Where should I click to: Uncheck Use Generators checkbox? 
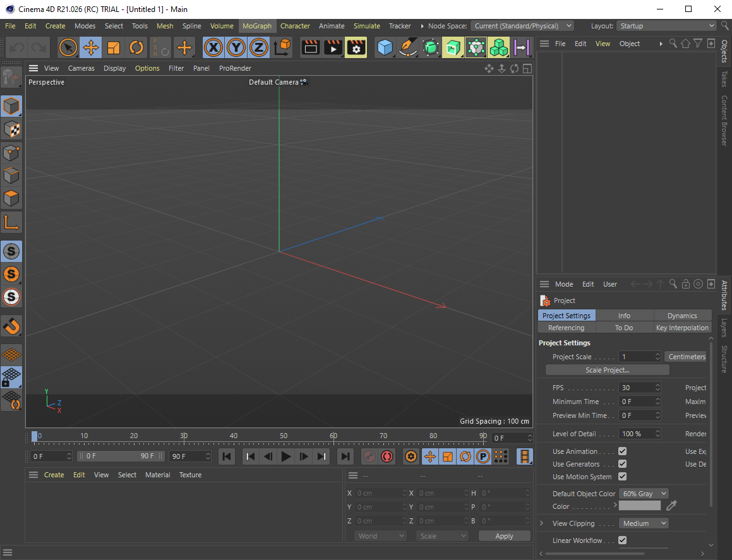(622, 464)
